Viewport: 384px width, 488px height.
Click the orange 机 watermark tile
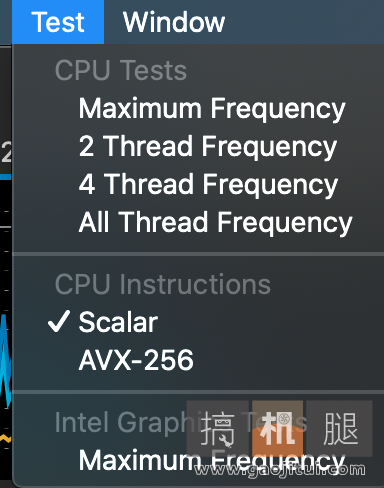pos(277,429)
